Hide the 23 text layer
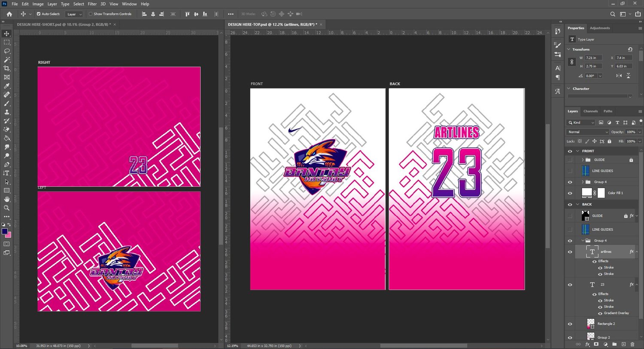 pyautogui.click(x=570, y=285)
